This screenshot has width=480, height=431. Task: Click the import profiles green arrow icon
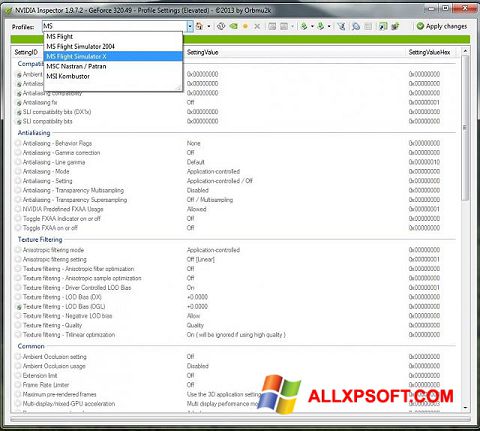[321, 26]
